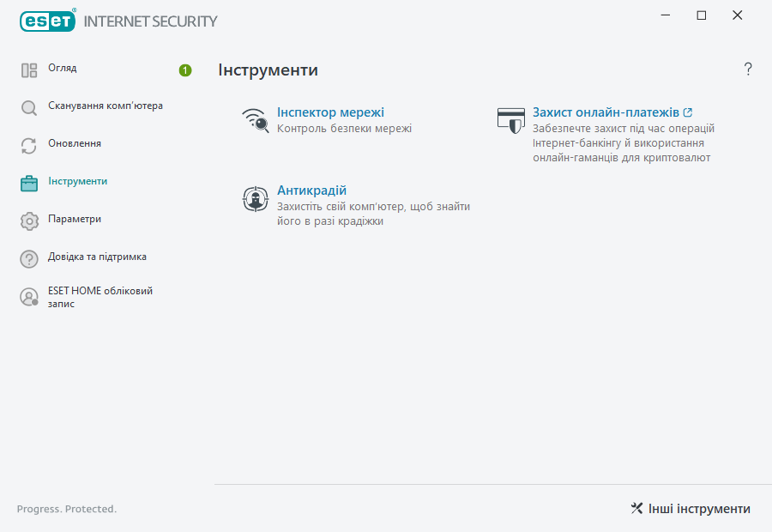
Task: Click the Update (Оновлення) refresh arrows icon
Action: [29, 146]
